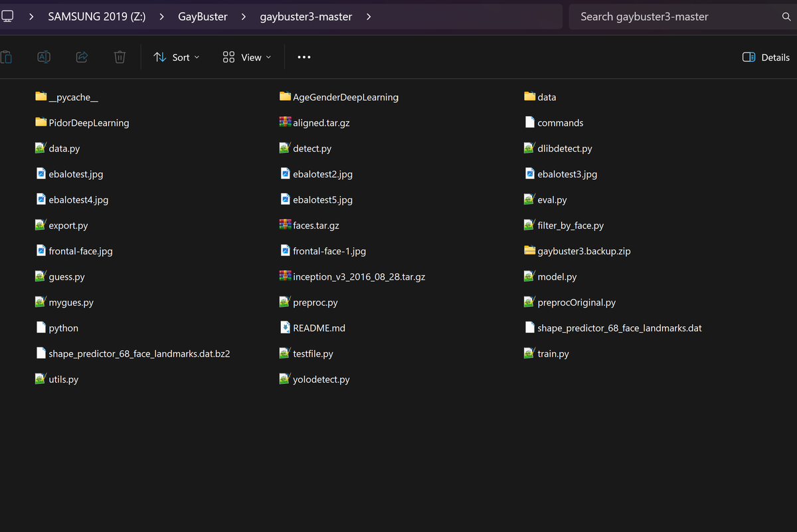Select the train.py file icon
The width and height of the screenshot is (797, 532).
tap(529, 353)
